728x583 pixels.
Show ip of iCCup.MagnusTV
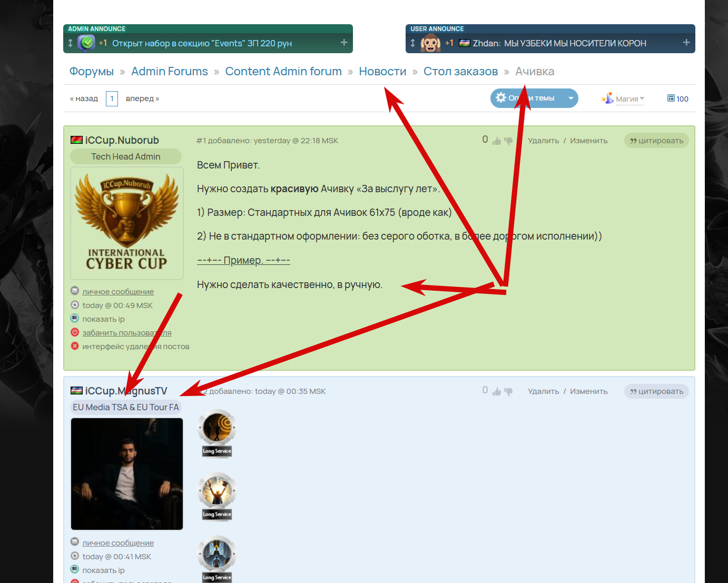(103, 570)
